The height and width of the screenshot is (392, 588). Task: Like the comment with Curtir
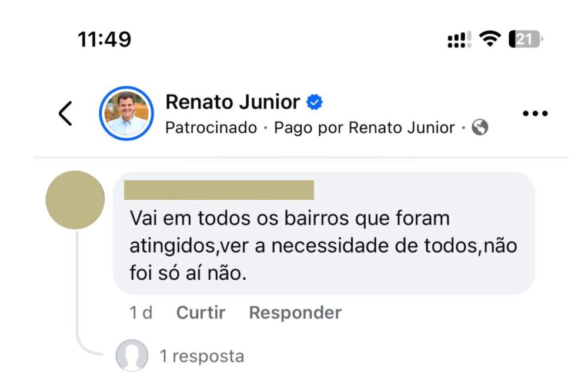click(x=201, y=313)
